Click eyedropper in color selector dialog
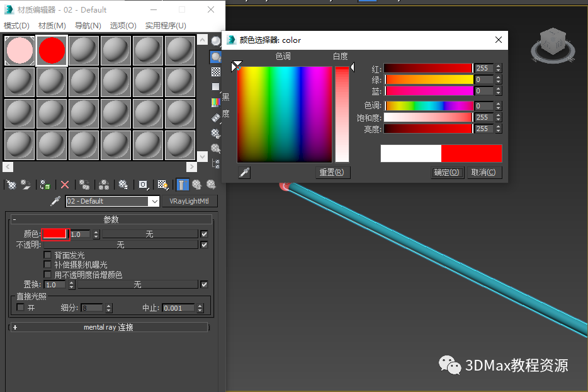Viewport: 588px width, 392px height. pos(244,173)
